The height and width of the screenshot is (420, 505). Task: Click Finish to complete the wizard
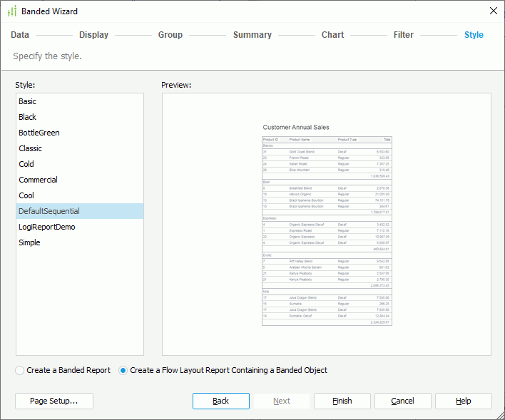pos(342,401)
